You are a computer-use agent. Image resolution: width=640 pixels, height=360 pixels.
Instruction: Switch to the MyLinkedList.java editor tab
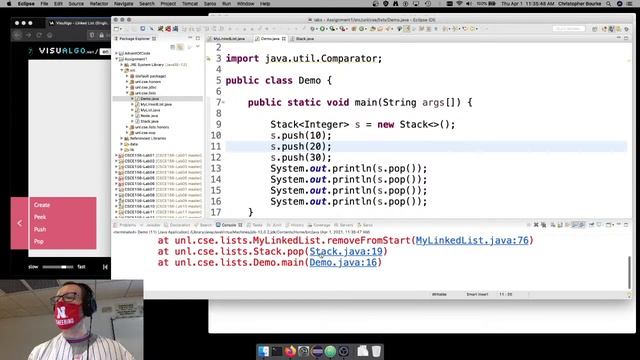point(229,39)
